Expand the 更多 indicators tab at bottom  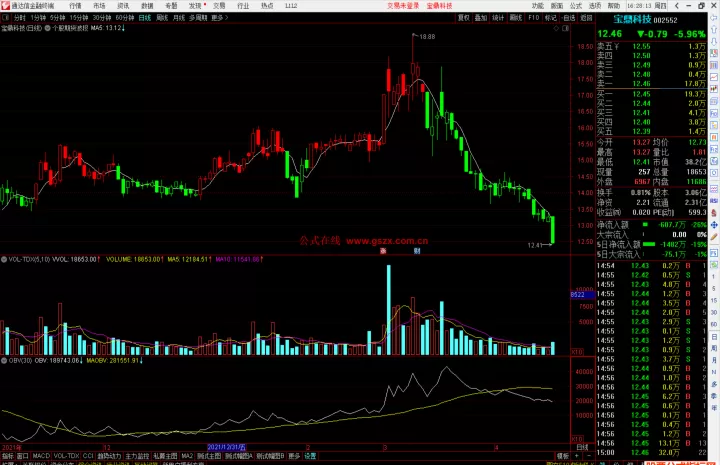[294, 456]
